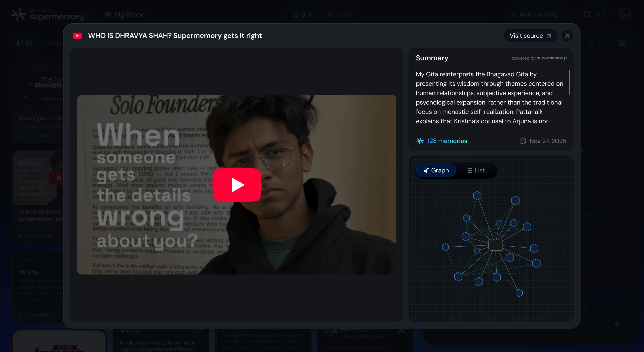644x352 pixels.
Task: Select the bottom-right hexagon node in the graph
Action: click(519, 293)
